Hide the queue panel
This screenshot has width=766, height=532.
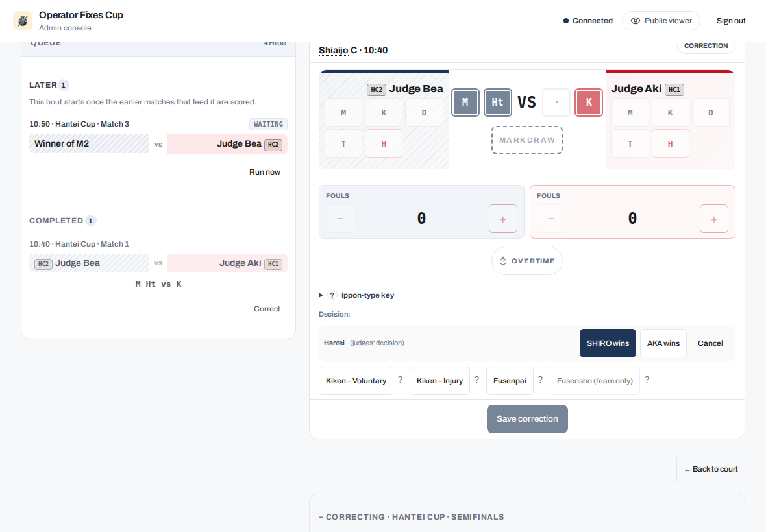click(275, 43)
